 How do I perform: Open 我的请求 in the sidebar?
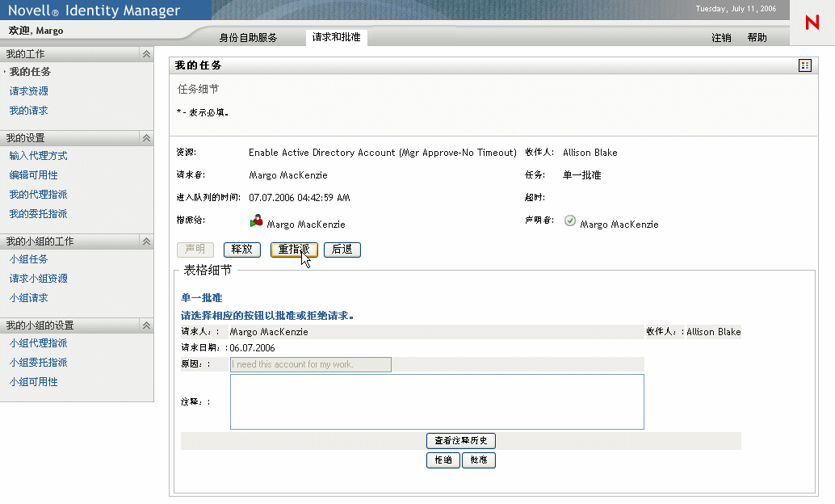(x=29, y=111)
